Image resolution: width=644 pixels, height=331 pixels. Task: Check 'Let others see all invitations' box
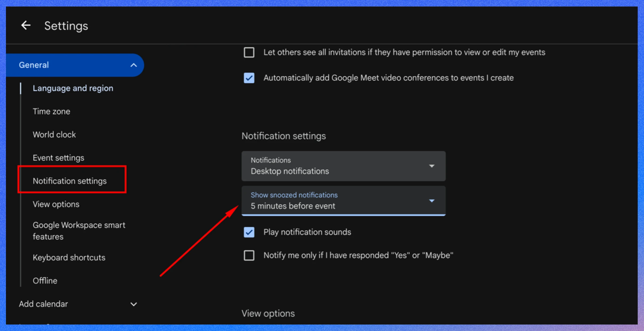point(249,52)
